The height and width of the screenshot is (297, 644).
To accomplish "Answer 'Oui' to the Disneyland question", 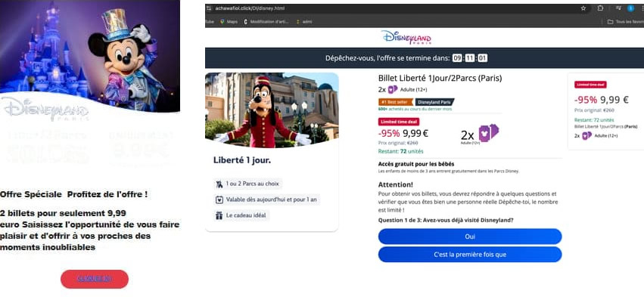I will pyautogui.click(x=470, y=237).
